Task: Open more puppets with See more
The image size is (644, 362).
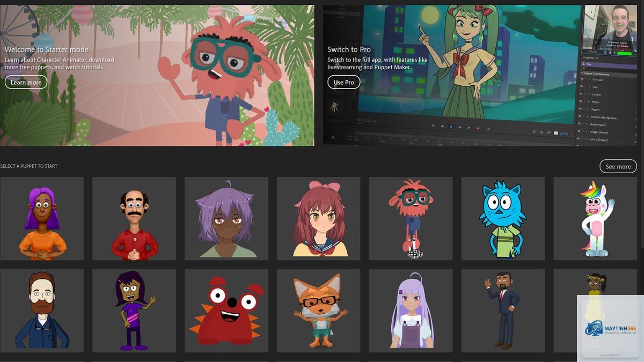Action: pos(618,166)
